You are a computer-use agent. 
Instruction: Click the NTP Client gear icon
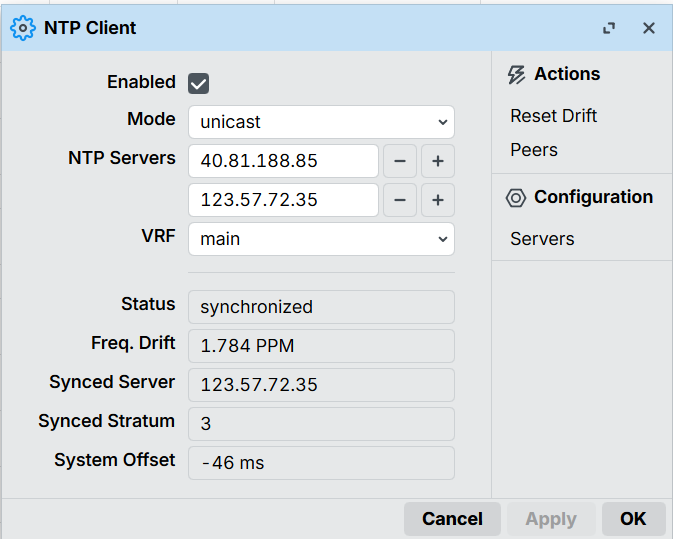pos(22,28)
